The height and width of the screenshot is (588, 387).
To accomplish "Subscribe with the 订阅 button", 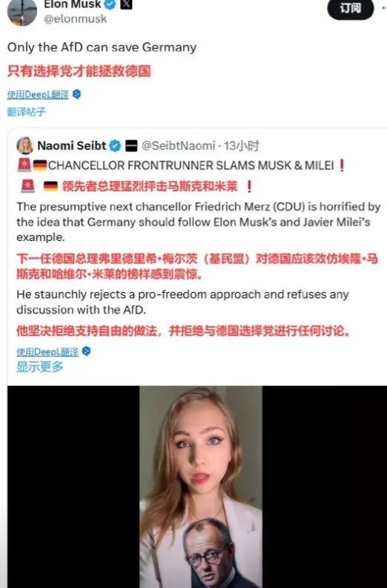I will 351,8.
